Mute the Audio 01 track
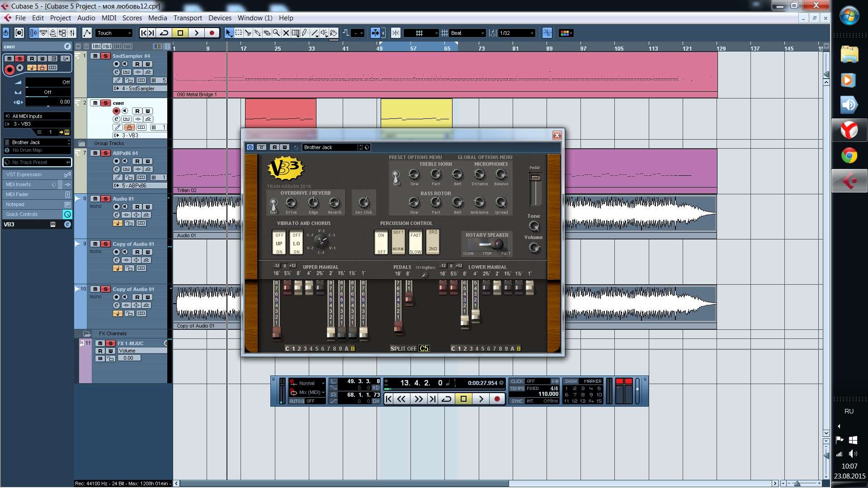 pyautogui.click(x=95, y=199)
